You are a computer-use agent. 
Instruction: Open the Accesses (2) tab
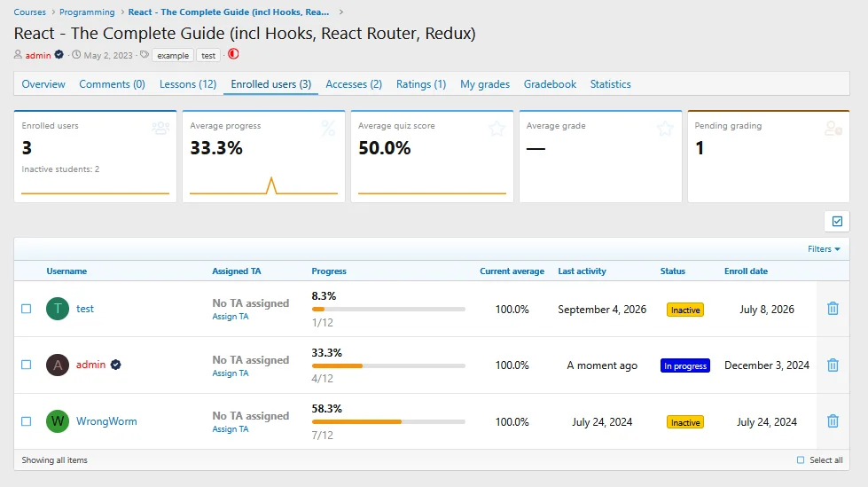coord(354,84)
